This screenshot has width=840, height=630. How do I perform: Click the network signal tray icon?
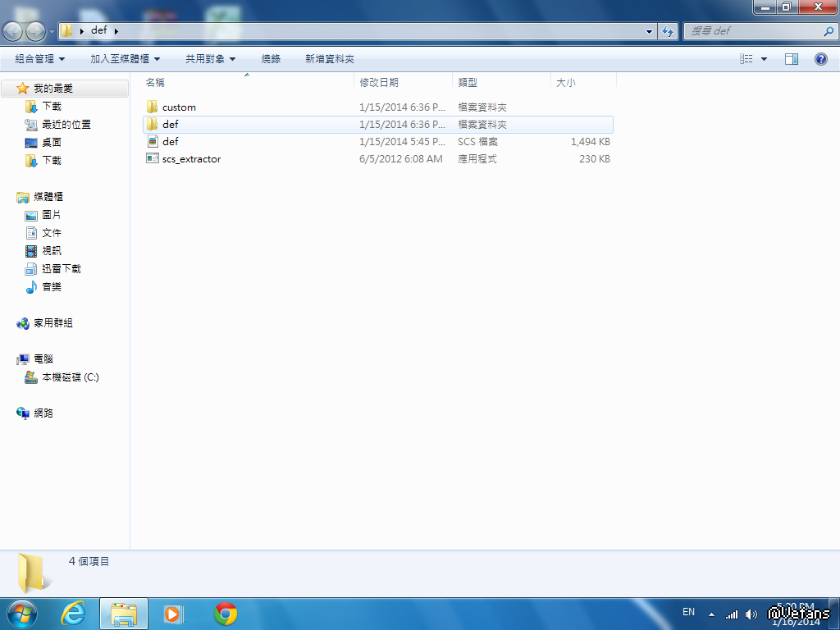tap(731, 614)
